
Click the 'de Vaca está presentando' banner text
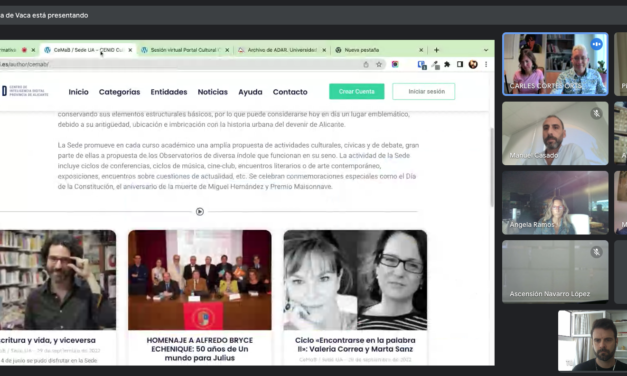tap(44, 15)
